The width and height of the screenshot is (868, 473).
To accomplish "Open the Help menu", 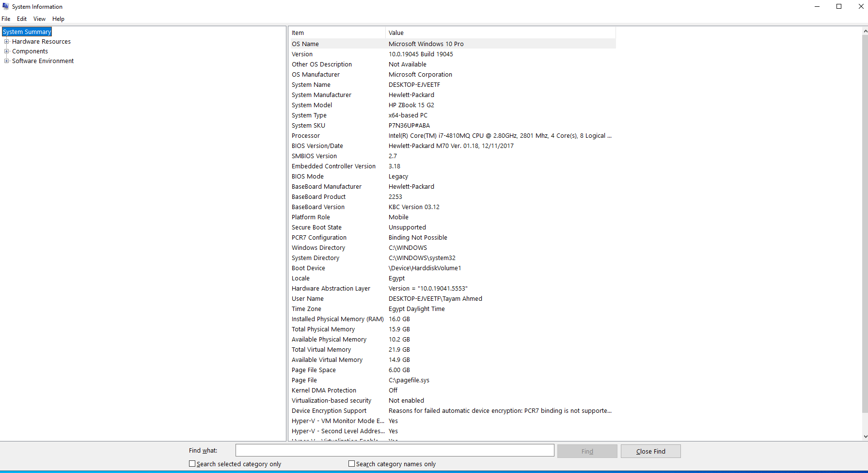I will click(x=58, y=19).
